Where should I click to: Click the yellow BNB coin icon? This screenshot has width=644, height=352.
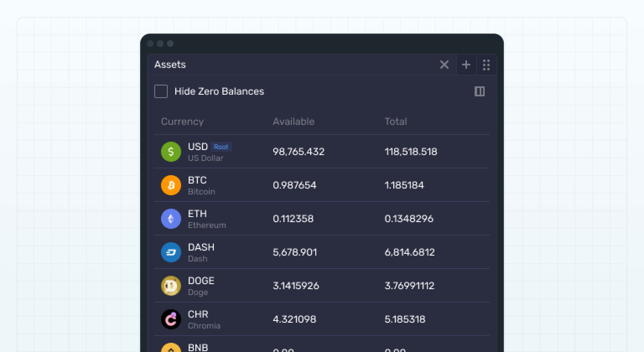pos(171,348)
